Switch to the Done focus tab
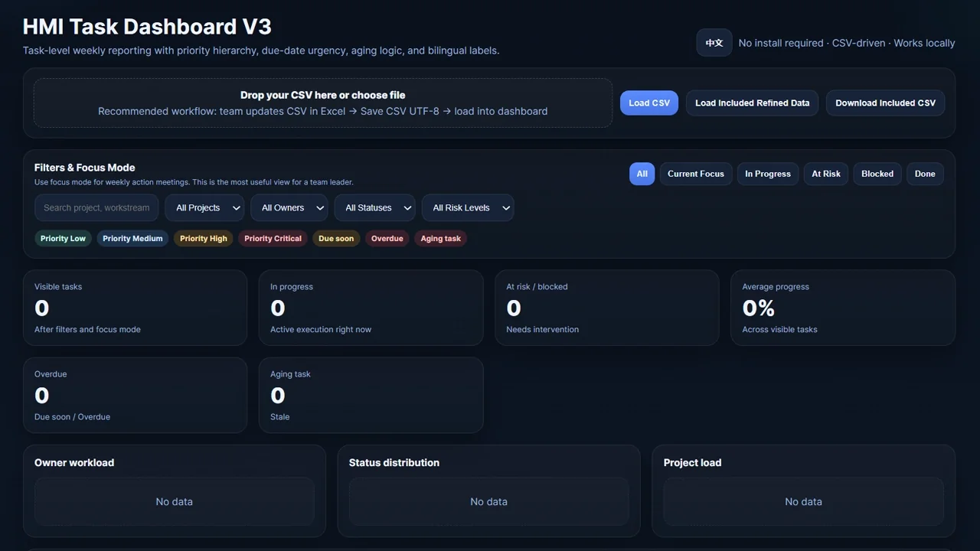Viewport: 980px width, 551px height. [925, 174]
